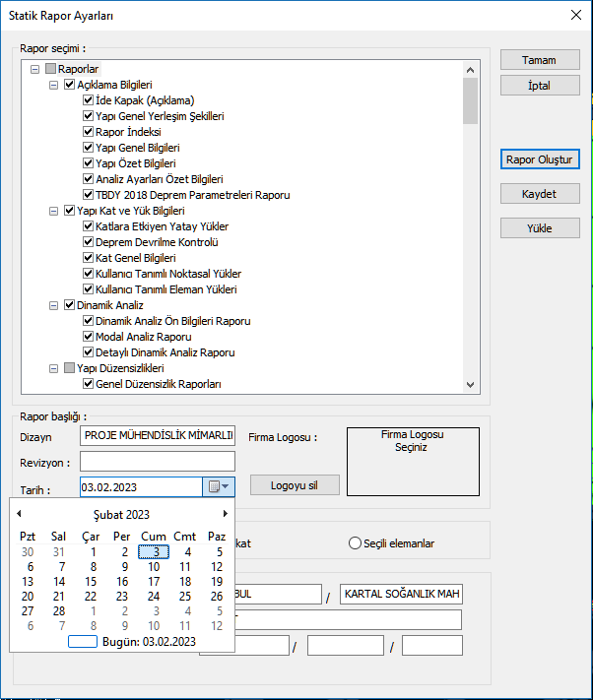Select day 23 in the calendar

(x=122, y=597)
